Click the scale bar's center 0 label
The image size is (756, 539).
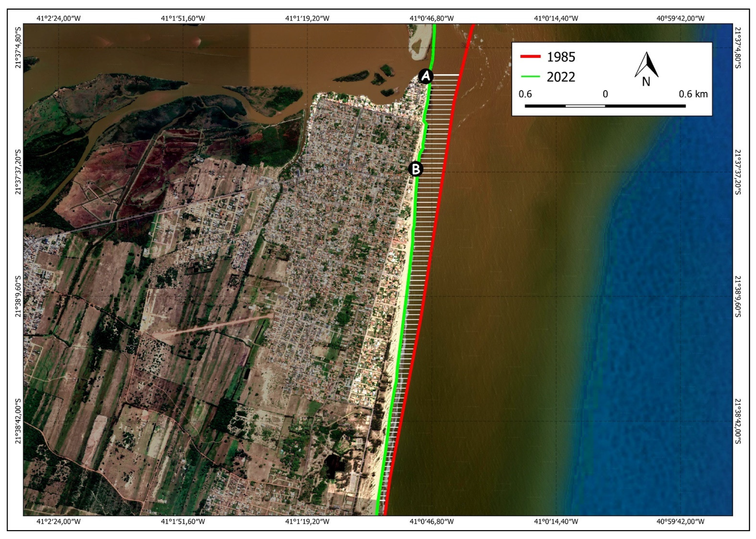(605, 94)
